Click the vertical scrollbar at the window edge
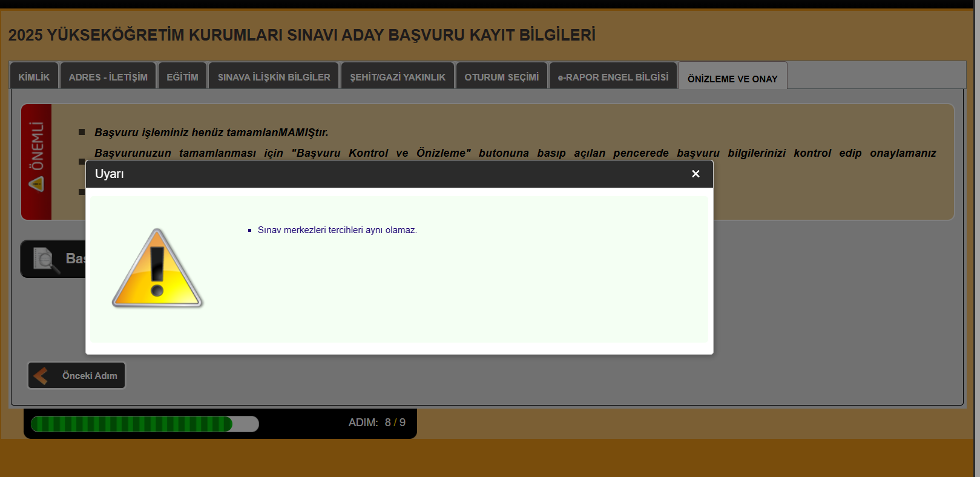This screenshot has width=980, height=477. 976,238
